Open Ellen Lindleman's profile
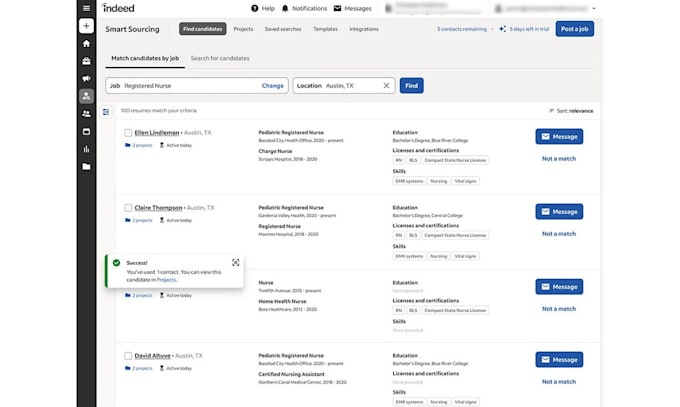The image size is (680, 407). click(x=157, y=133)
